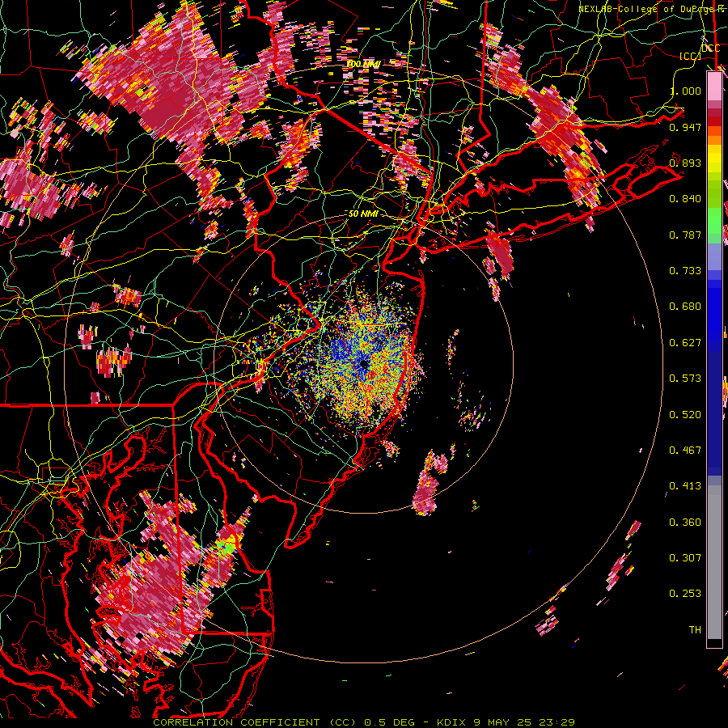Viewport: 728px width, 728px height.
Task: Click the 0.413 legend value
Action: (x=685, y=485)
